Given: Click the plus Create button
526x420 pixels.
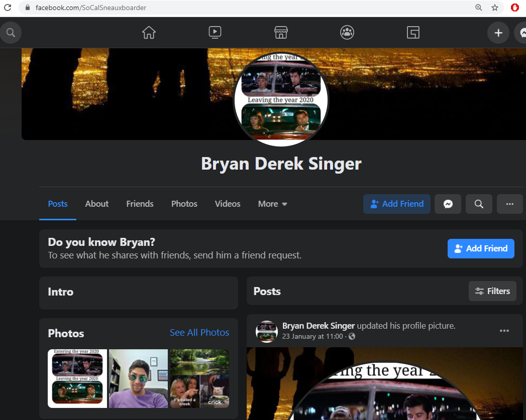Looking at the screenshot, I should 498,33.
